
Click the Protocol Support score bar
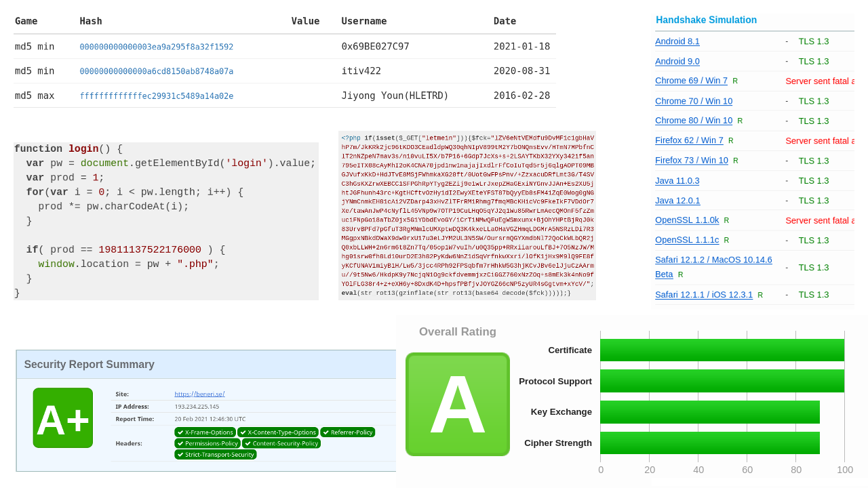722,381
